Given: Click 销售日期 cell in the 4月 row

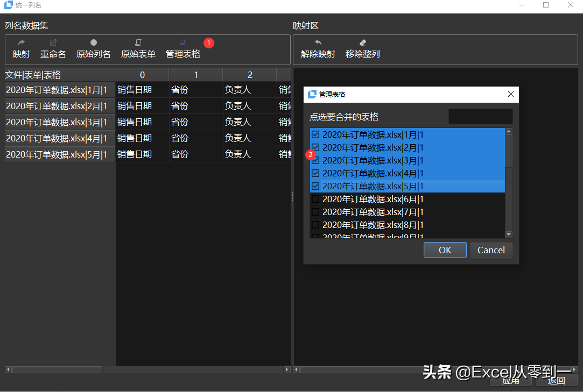Looking at the screenshot, I should click(x=143, y=138).
